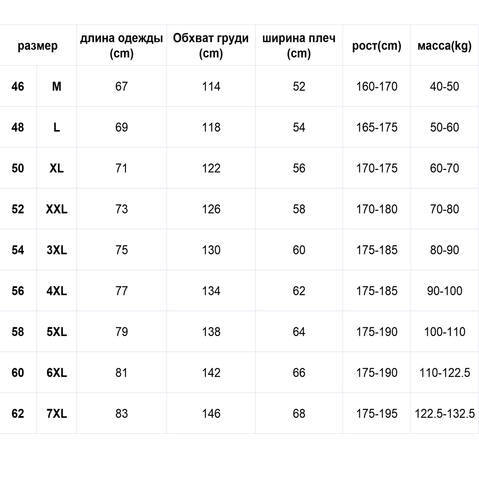Select the длина одежды (cm) header
Viewport: 479px width, 480px height.
[121, 46]
